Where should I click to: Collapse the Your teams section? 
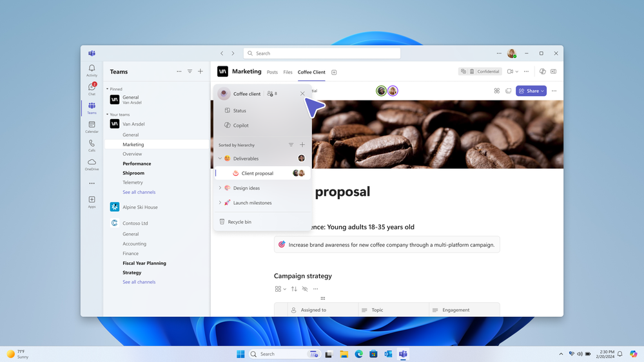(x=107, y=115)
